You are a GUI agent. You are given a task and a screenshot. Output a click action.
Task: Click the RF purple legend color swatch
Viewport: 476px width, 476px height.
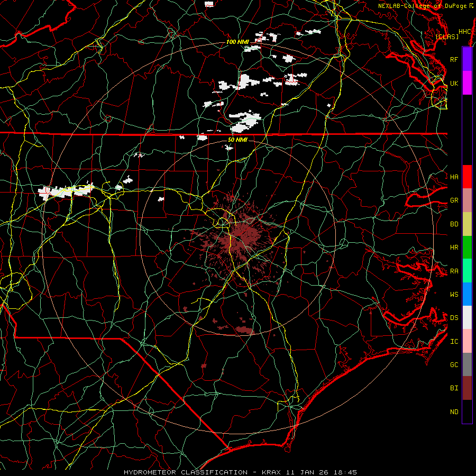click(467, 59)
